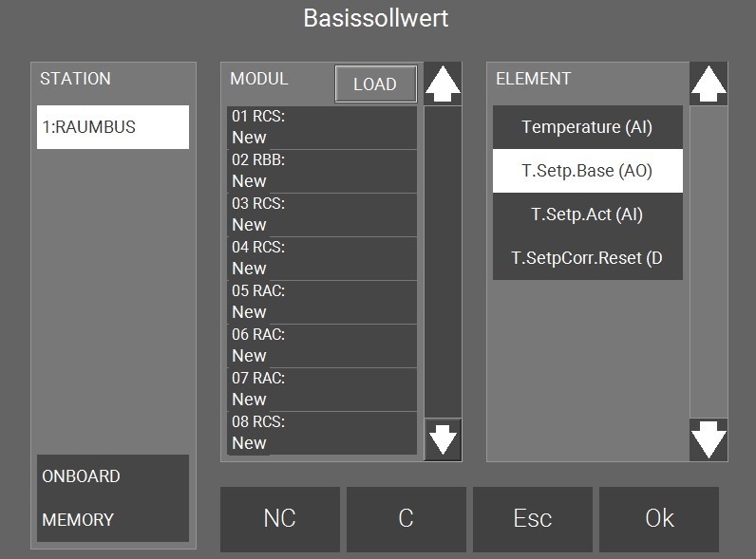Click the ELEMENT list scroll up arrow
Image resolution: width=756 pixels, height=559 pixels.
click(709, 84)
